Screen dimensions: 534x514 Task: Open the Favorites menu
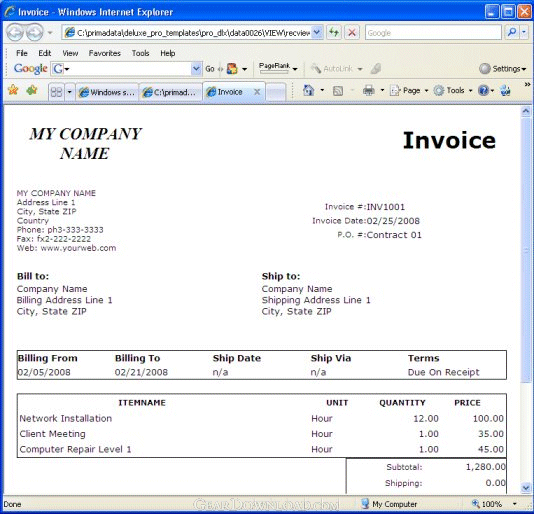(105, 53)
